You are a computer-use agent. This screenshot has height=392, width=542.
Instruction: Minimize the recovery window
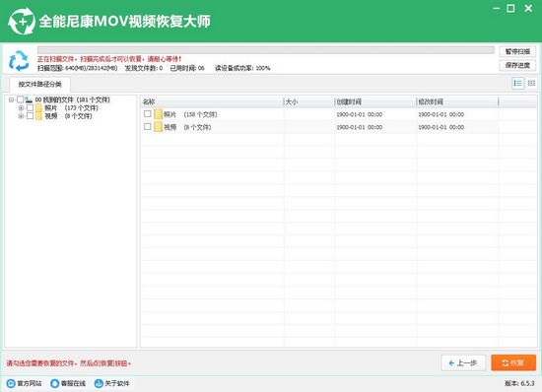tap(497, 8)
